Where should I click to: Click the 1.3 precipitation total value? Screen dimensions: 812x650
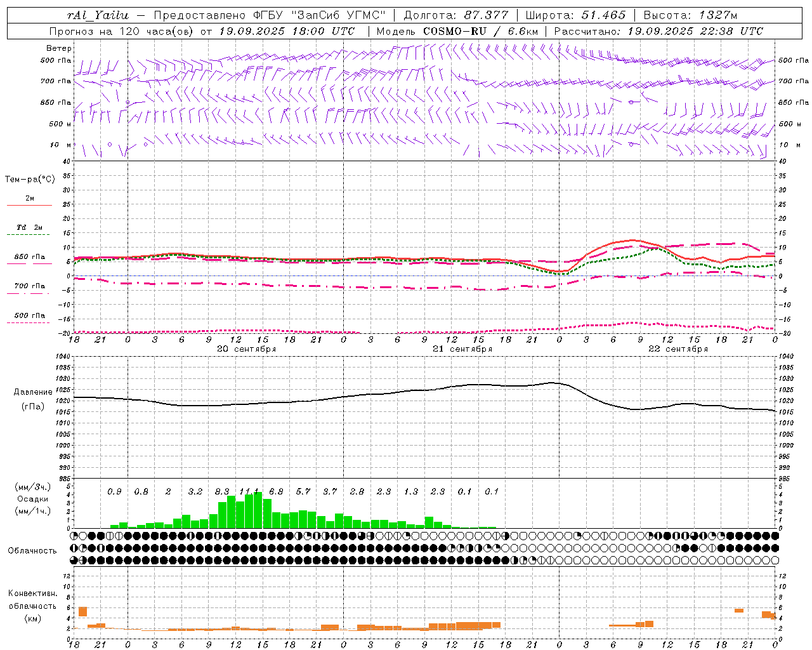[x=411, y=492]
